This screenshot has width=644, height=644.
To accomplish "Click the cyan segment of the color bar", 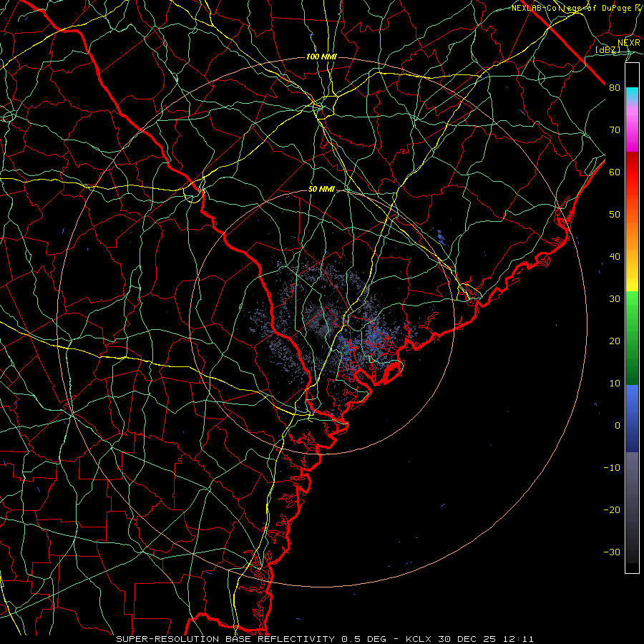I will 632,94.
